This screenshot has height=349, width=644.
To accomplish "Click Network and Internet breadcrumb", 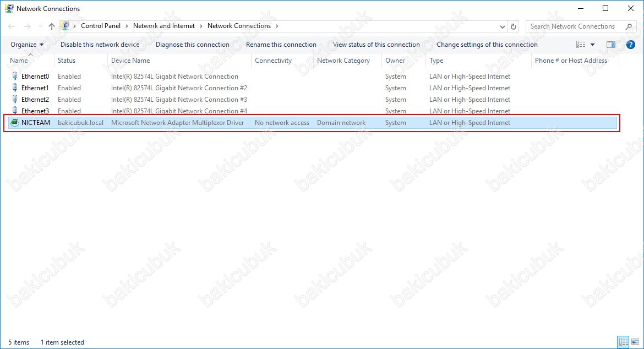I will pyautogui.click(x=163, y=26).
